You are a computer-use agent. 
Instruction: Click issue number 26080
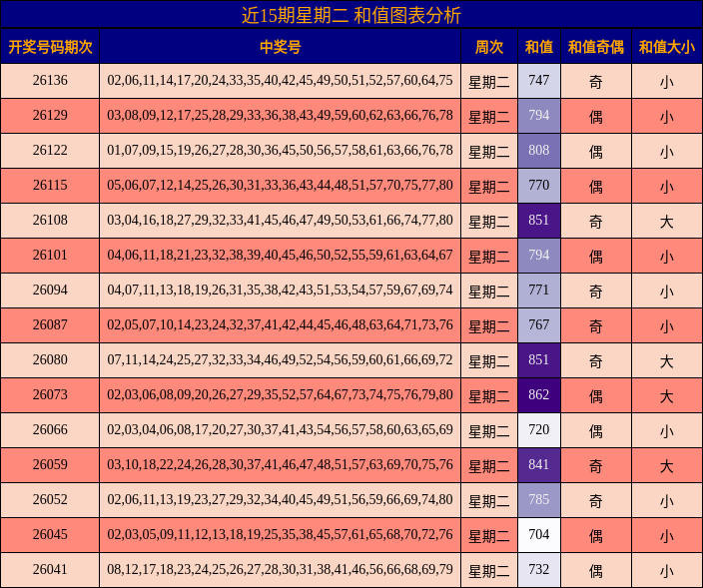coord(50,359)
